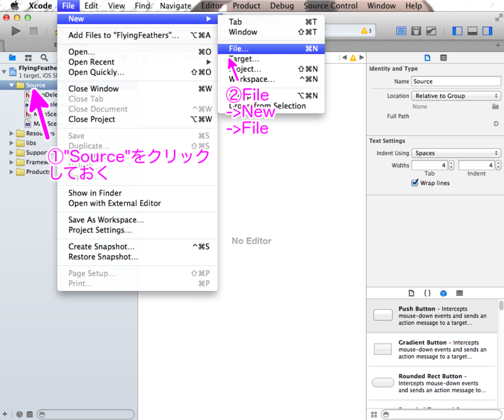Viewport: 504px width, 420px height.
Task: Choose Tab in the New submenu
Action: click(x=271, y=22)
